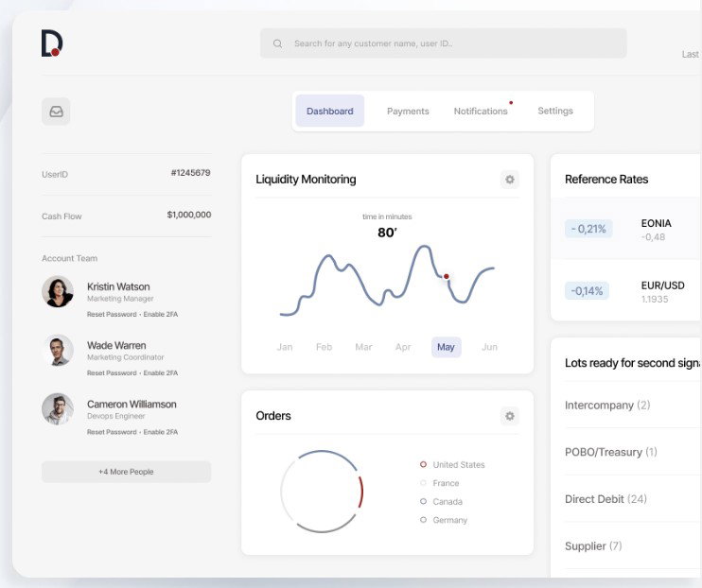Click the red segment of Orders donut

coord(360,492)
